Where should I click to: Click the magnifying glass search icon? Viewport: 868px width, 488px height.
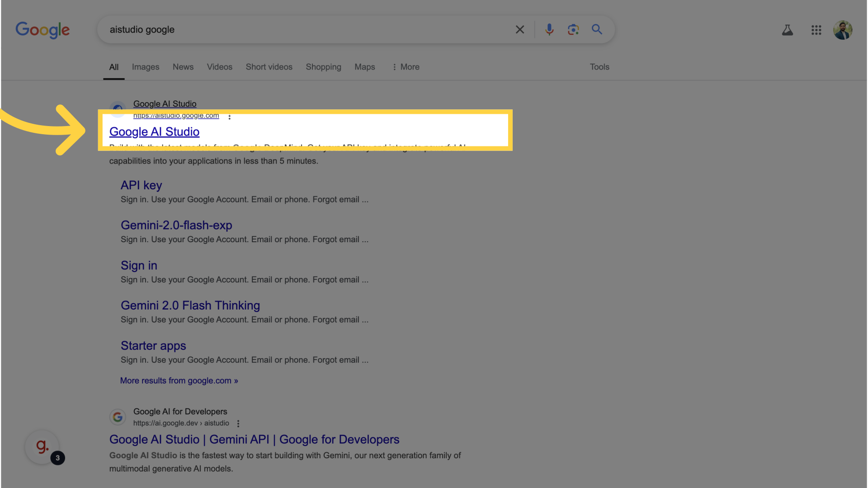597,30
